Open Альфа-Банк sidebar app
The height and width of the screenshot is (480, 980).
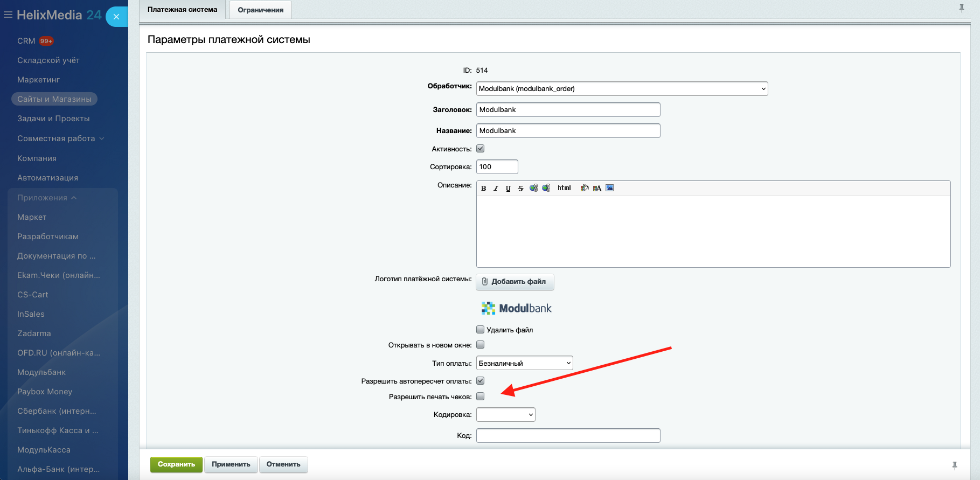coord(59,469)
